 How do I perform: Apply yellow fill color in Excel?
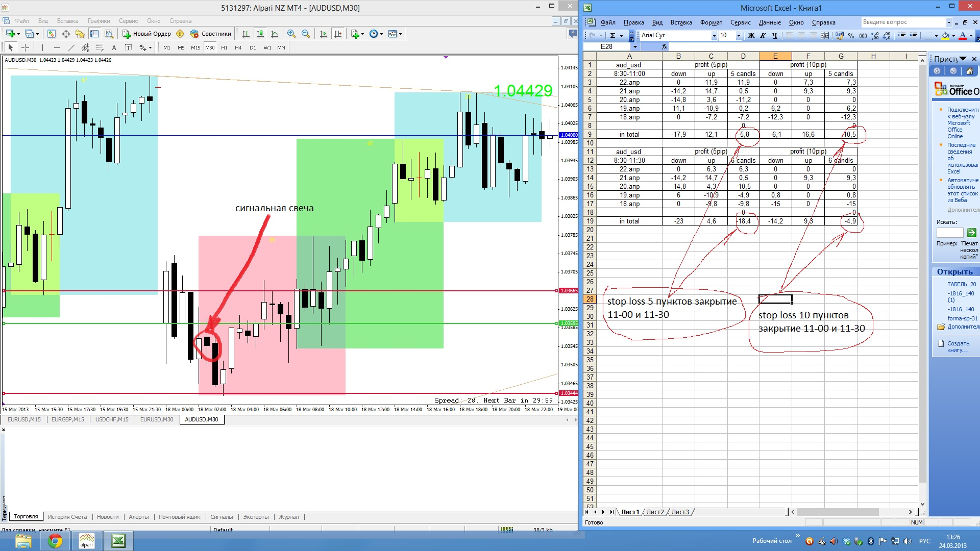[945, 36]
